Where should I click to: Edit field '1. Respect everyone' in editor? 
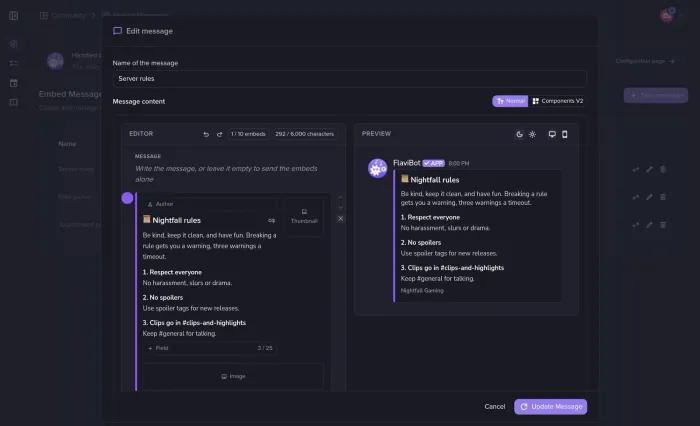pyautogui.click(x=172, y=272)
